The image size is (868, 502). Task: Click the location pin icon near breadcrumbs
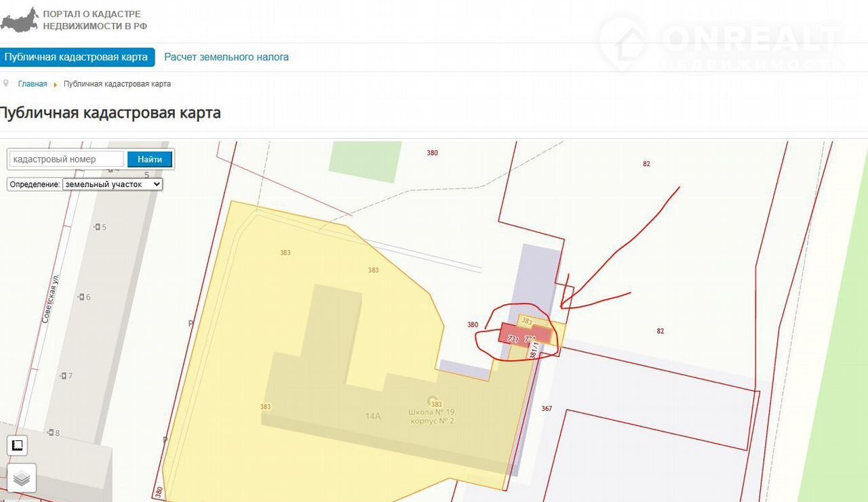(x=6, y=83)
